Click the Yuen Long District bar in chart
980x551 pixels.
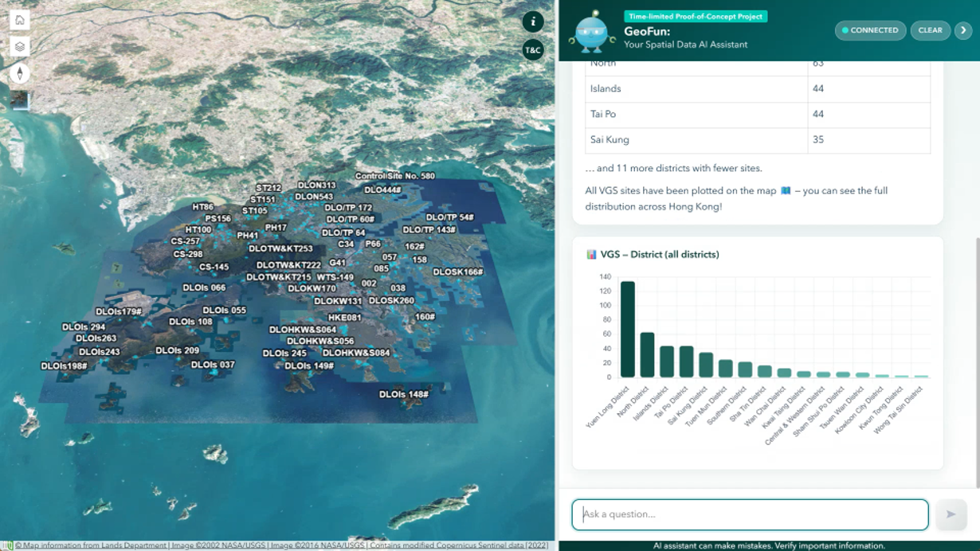(x=628, y=329)
